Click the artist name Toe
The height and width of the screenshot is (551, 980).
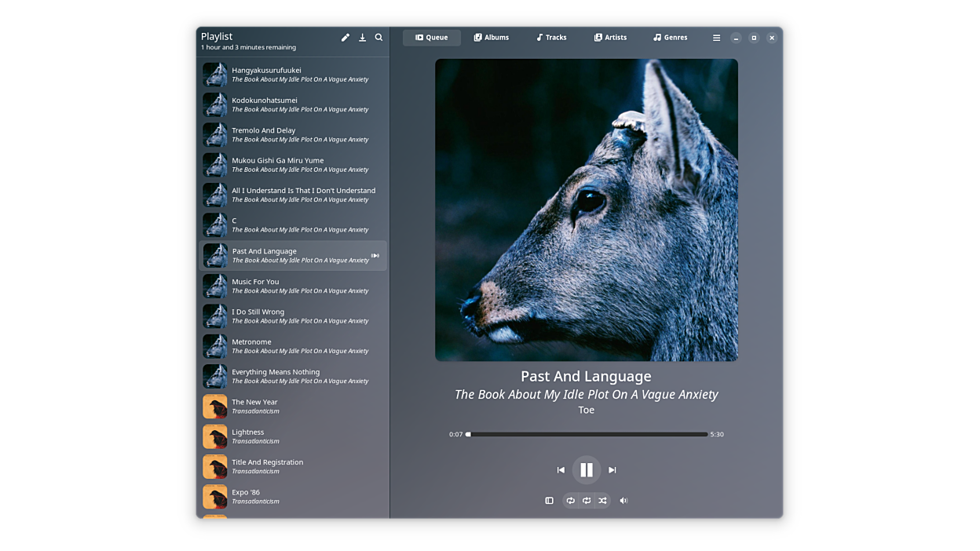coord(587,411)
